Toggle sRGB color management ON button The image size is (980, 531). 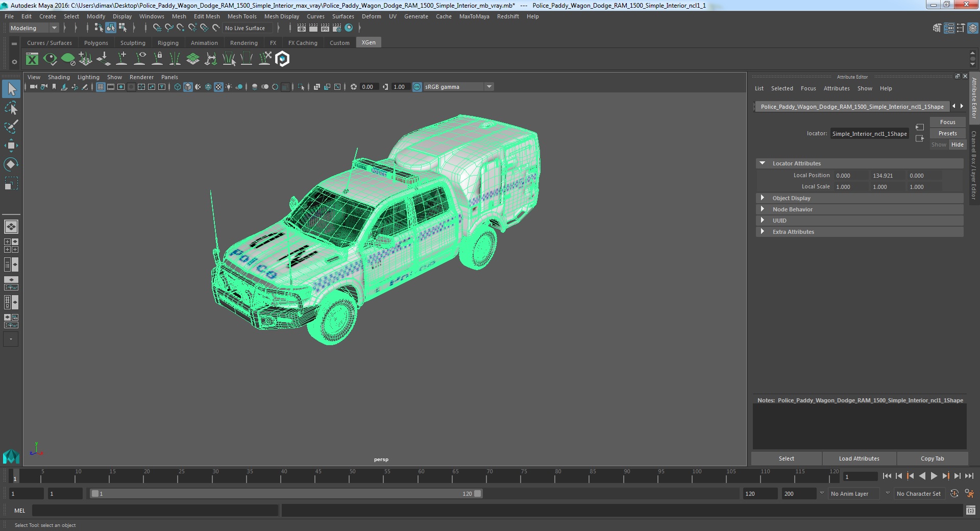click(417, 87)
